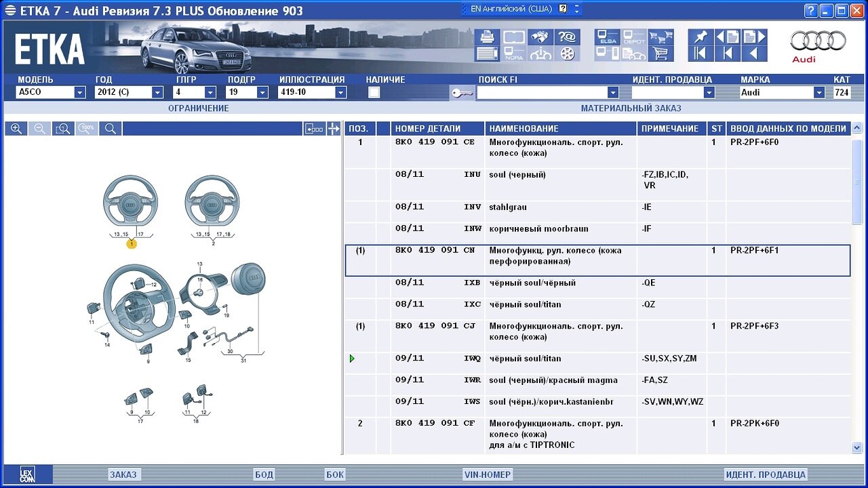Select part number 8K0 419 091 CN

click(435, 250)
